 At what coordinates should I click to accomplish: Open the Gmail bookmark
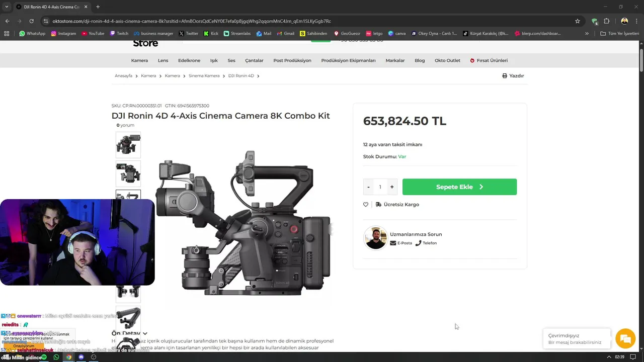[x=285, y=34]
